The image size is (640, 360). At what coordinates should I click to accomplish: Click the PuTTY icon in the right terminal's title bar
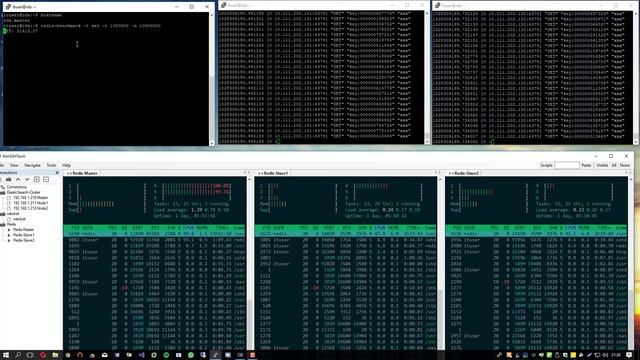[438, 5]
